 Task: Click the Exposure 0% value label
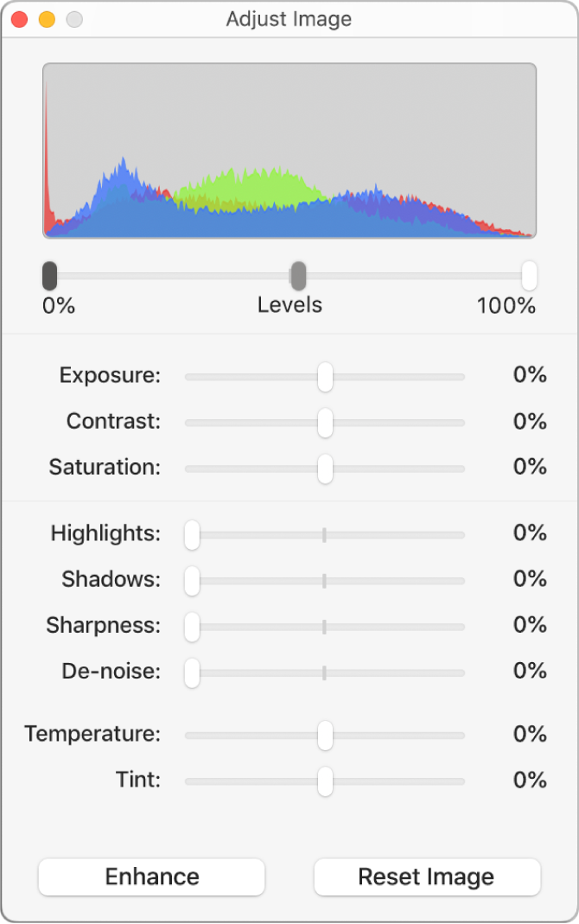[529, 375]
